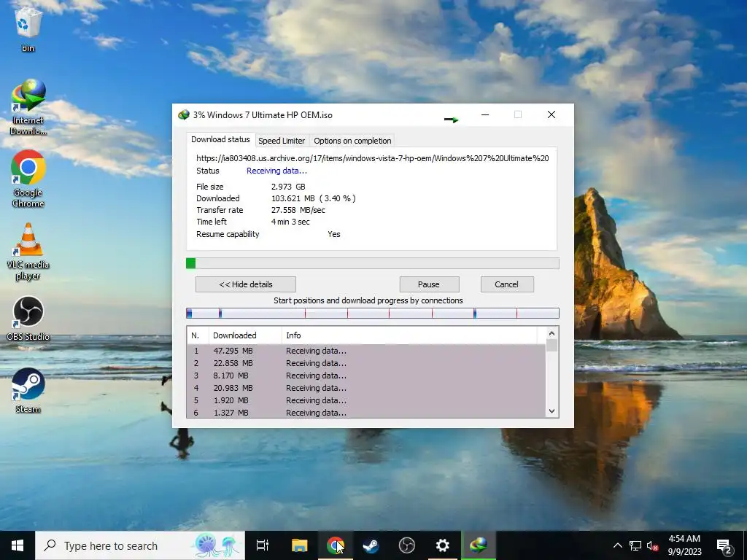
Task: Click the time left 4 min 3 sec
Action: pyautogui.click(x=290, y=222)
